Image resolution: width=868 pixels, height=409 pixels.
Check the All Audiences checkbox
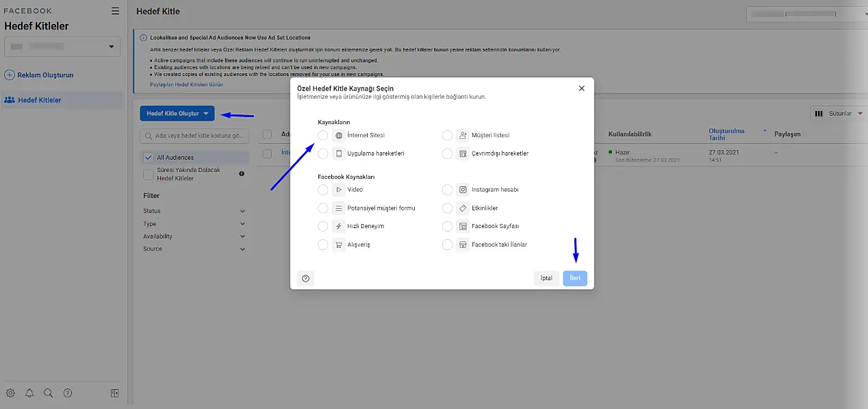point(148,158)
